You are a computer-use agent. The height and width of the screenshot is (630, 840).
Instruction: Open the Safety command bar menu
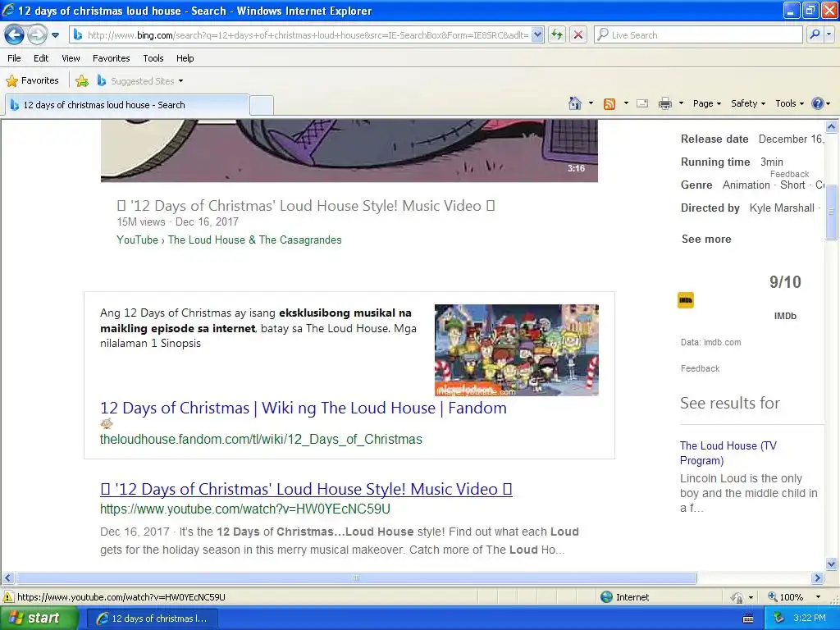point(748,103)
